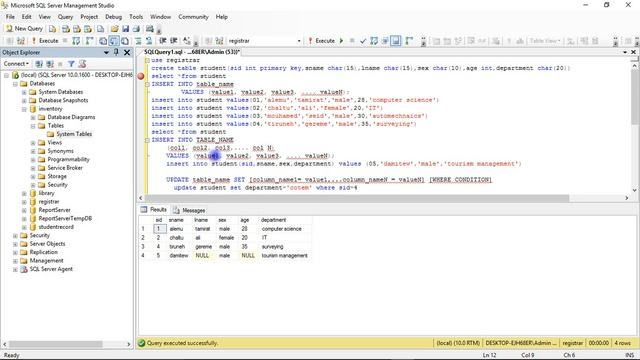This screenshot has height=360, width=640.
Task: Click Uncomment selected lines icon
Action: point(149,41)
